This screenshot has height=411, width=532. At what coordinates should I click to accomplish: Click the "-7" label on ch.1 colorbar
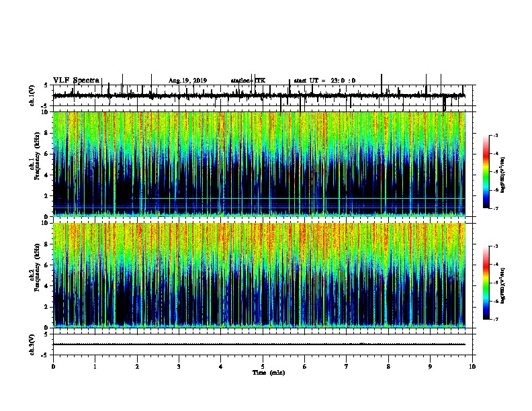pyautogui.click(x=495, y=208)
